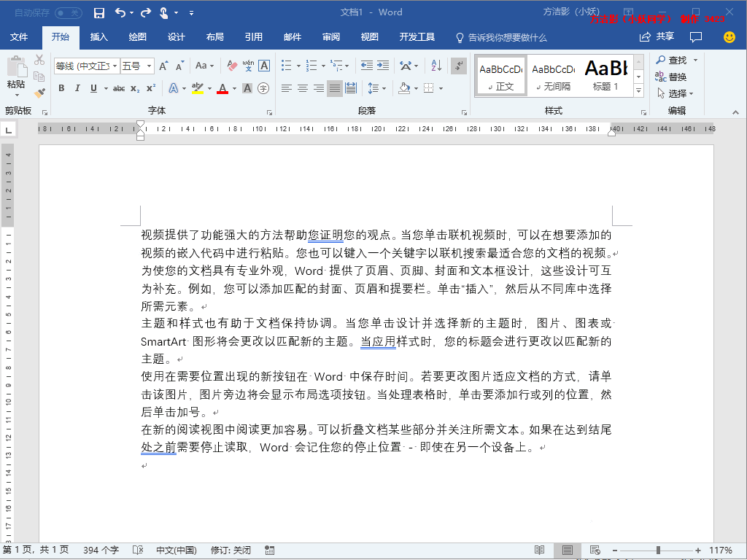The height and width of the screenshot is (560, 747).
Task: Insert enclosed character icon
Action: pos(263,88)
